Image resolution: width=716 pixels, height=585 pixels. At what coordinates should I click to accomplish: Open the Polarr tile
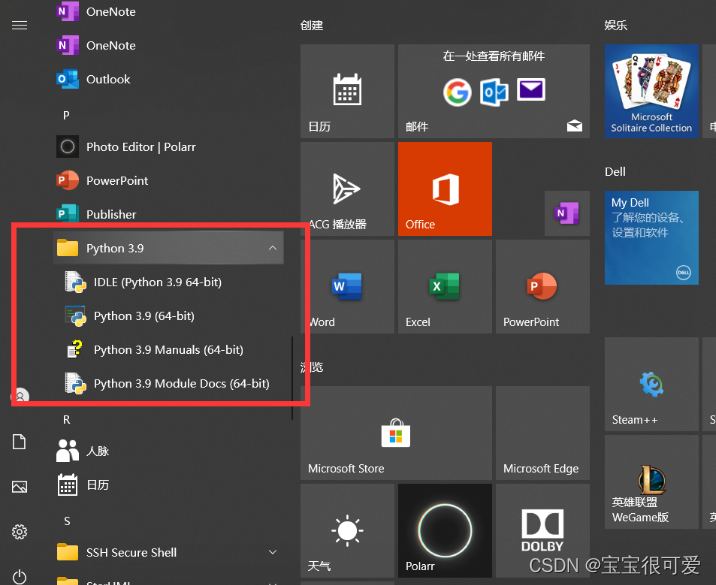(x=445, y=531)
